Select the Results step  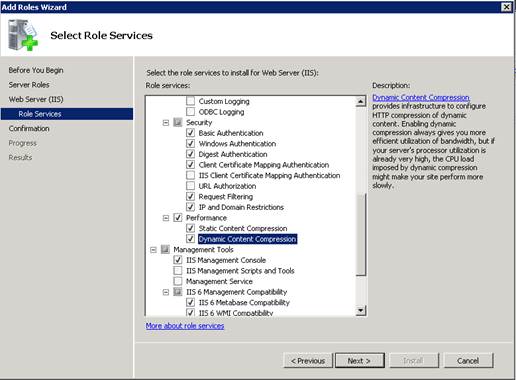point(20,157)
